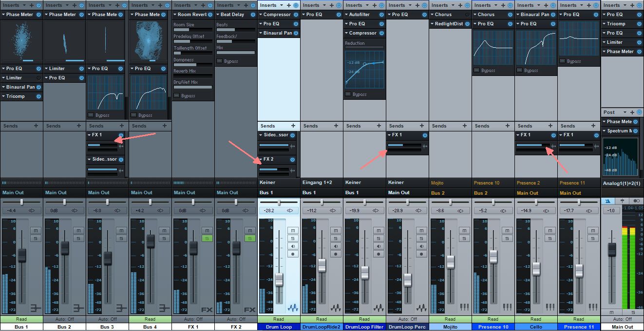Viewport: 644px width, 331px height.
Task: Enable input monitoring on DrumLoopRide2 channel
Action: coord(336,246)
